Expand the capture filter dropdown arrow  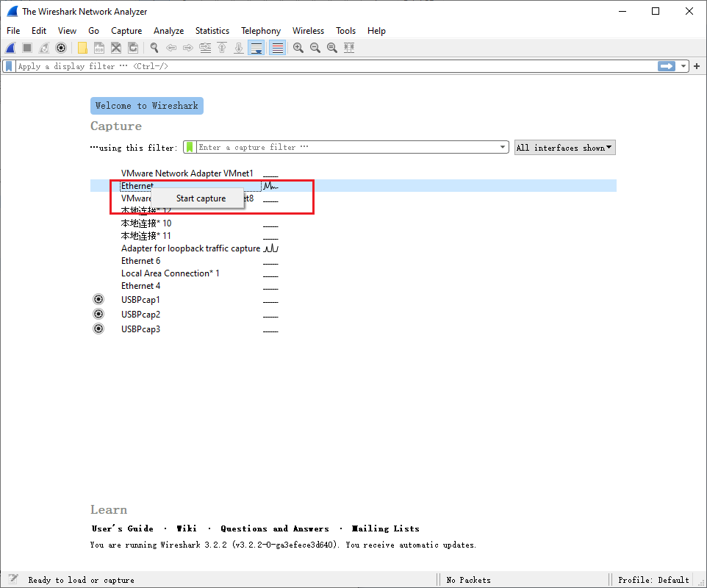[x=503, y=147]
